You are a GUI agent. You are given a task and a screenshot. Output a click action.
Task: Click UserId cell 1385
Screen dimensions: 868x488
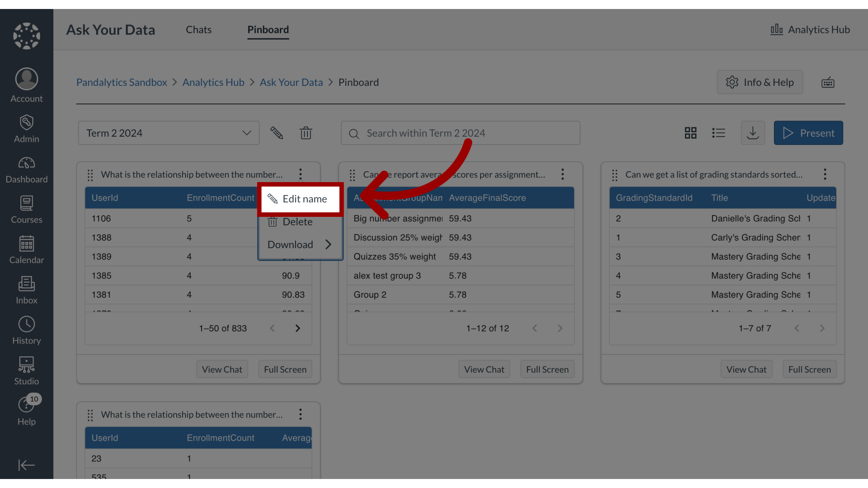102,276
